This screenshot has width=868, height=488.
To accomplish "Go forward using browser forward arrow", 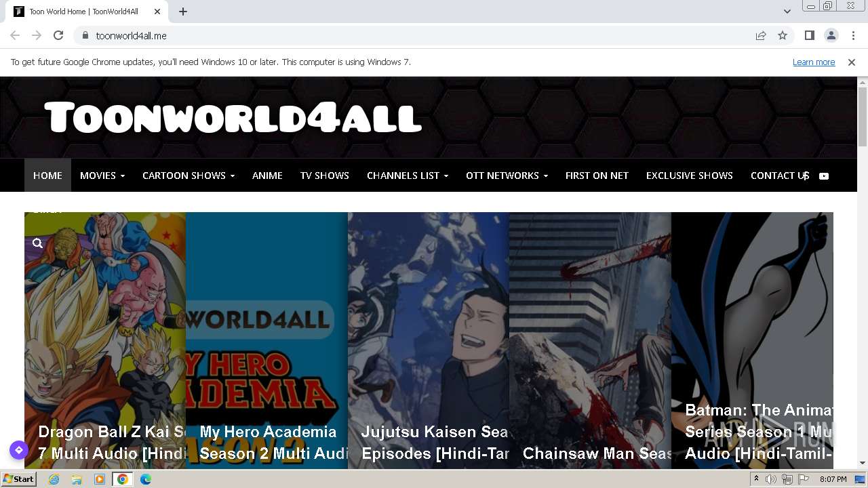I will pos(37,35).
